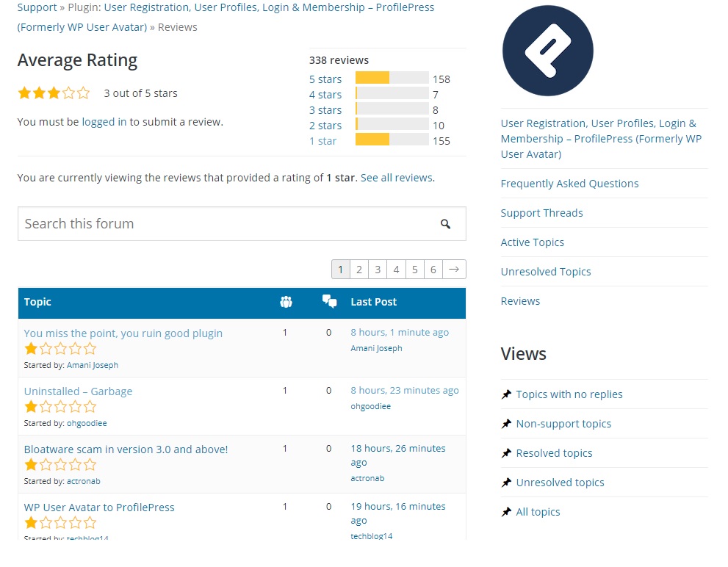Image resolution: width=728 pixels, height=567 pixels.
Task: Click the replies column header icon
Action: tap(329, 301)
